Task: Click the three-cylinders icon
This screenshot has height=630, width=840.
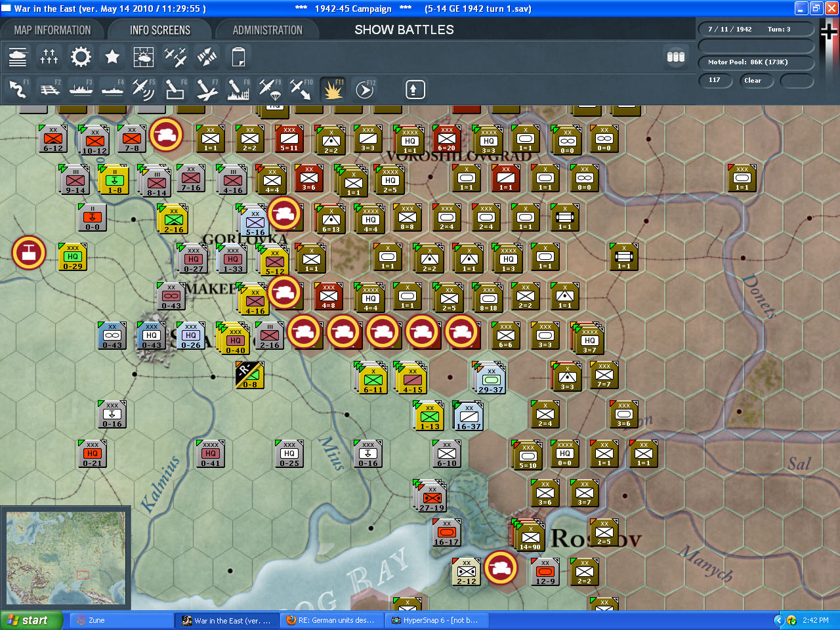Action: coord(676,57)
